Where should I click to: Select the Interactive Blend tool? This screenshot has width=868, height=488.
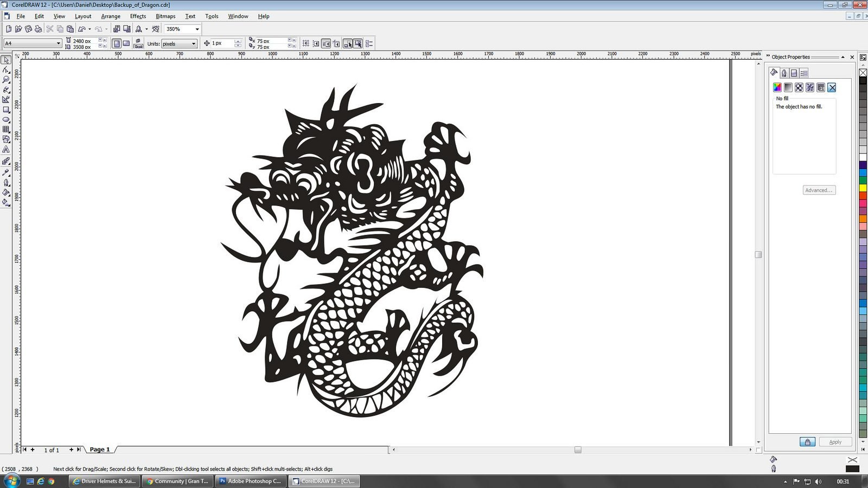[x=6, y=161]
